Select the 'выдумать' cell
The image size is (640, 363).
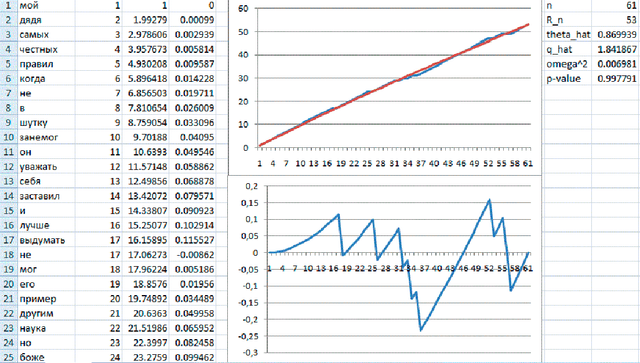coord(46,240)
